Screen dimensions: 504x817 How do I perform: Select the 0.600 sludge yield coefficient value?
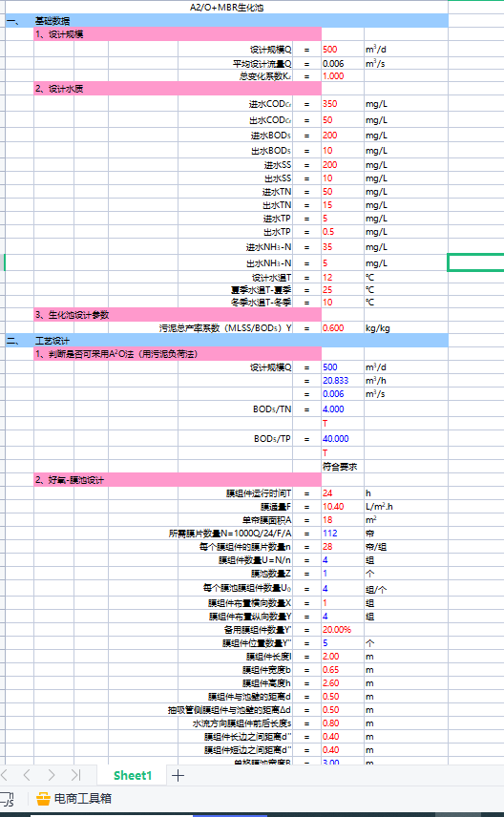click(x=343, y=328)
